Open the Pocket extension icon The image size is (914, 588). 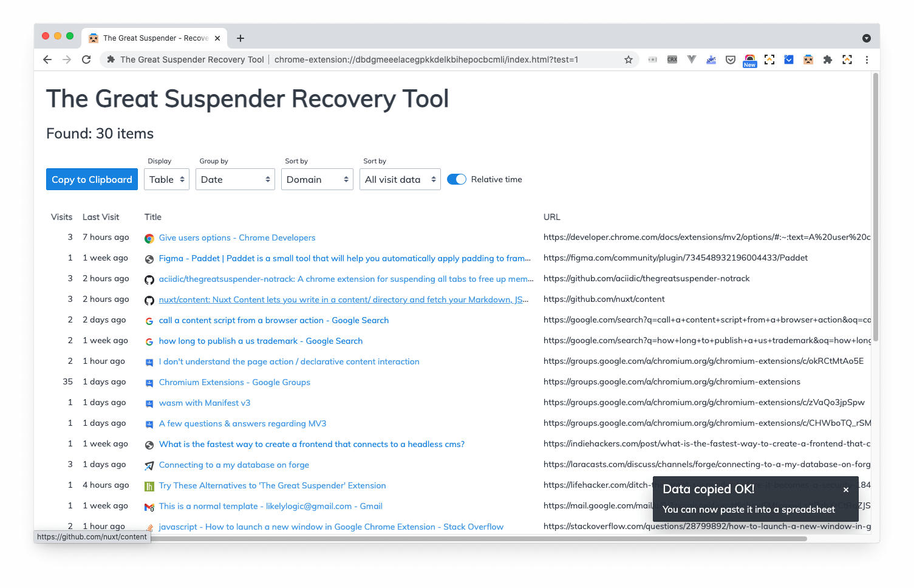[731, 60]
